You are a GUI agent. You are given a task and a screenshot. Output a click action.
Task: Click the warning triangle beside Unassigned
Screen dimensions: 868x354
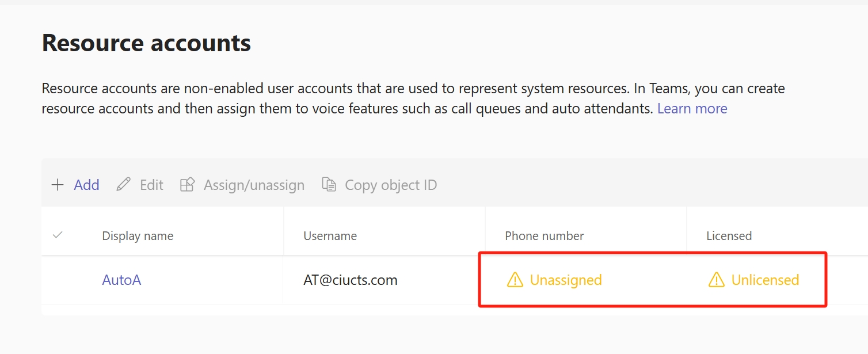click(x=515, y=280)
